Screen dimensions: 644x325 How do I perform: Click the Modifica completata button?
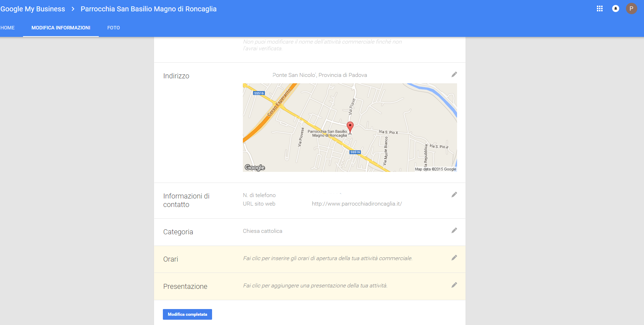187,314
